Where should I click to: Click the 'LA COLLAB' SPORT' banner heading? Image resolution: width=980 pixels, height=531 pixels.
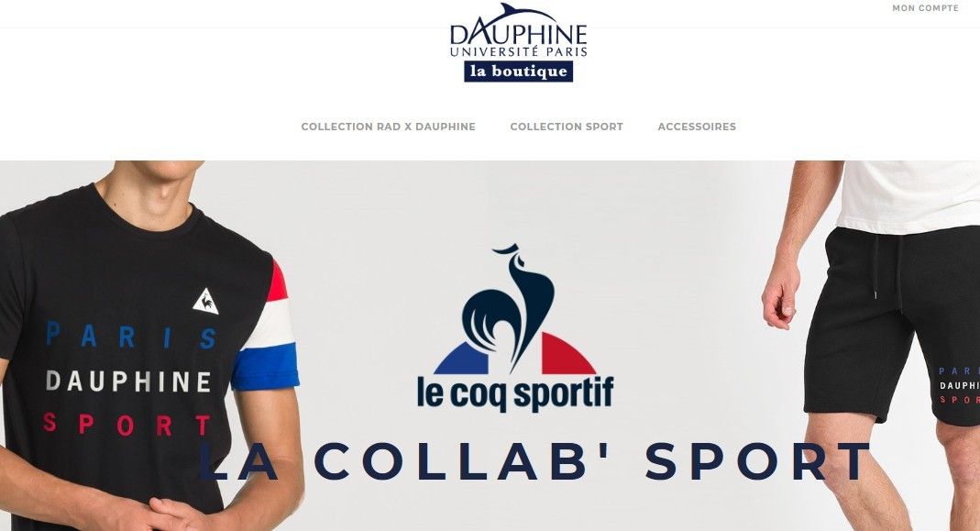coord(534,461)
